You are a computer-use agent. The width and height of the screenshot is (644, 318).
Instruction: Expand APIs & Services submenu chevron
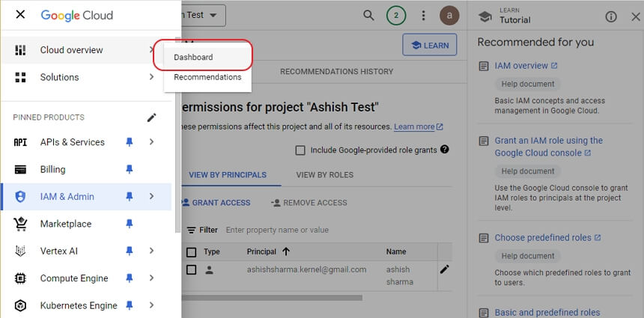click(151, 142)
